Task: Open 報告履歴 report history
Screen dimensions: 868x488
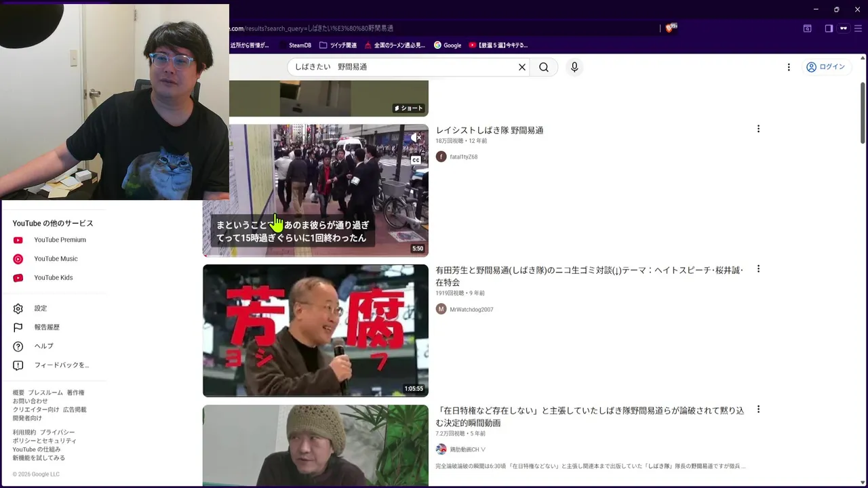Action: [47, 327]
